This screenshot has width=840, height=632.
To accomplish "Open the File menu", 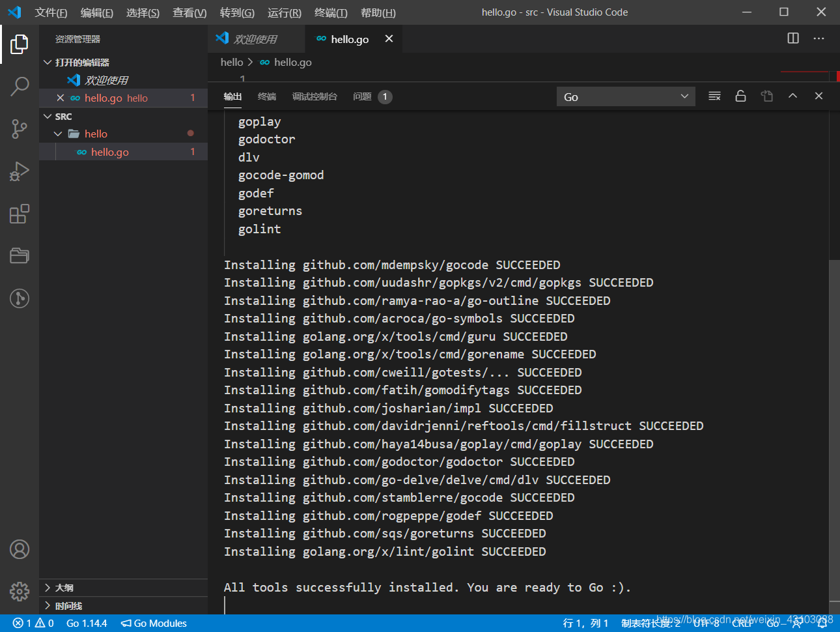I will 51,12.
